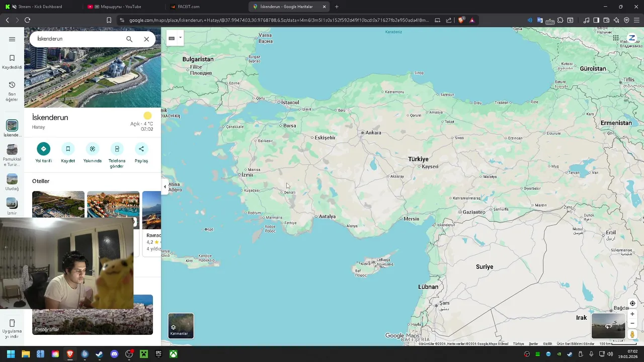This screenshot has width=644, height=362.
Task: Open the extensions puzzle menu
Action: click(560, 20)
